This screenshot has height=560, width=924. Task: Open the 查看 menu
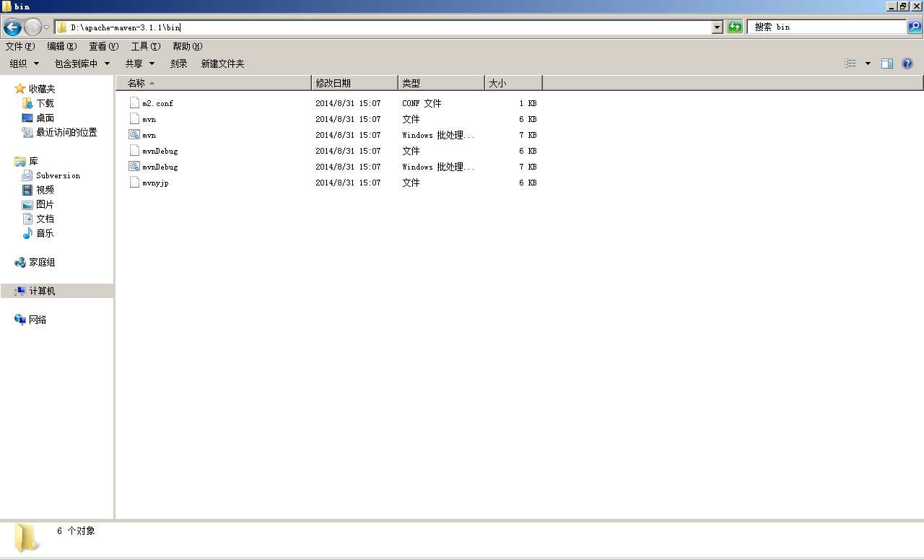104,46
